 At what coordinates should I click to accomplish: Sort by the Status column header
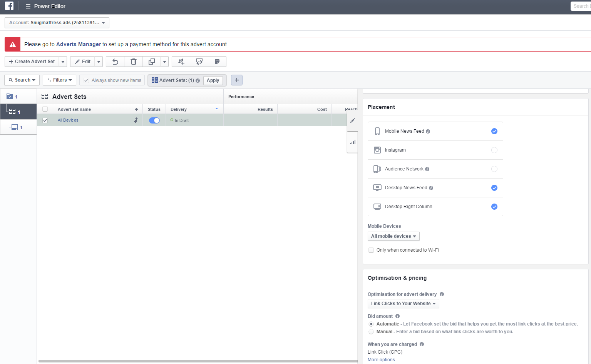(154, 110)
